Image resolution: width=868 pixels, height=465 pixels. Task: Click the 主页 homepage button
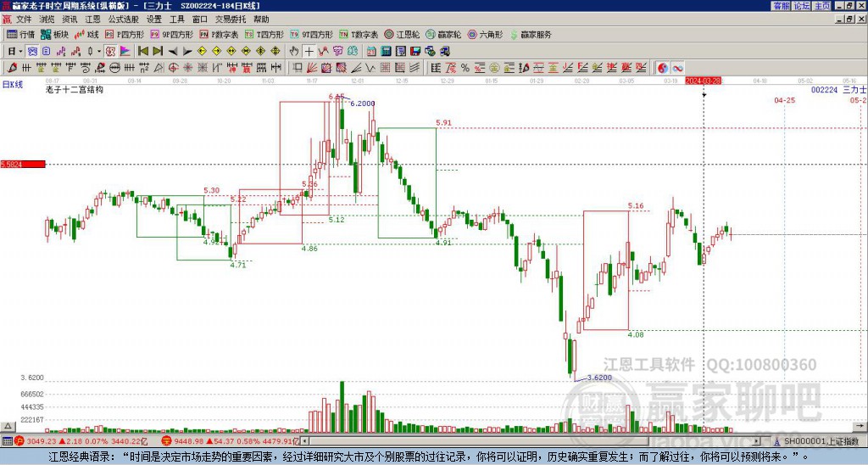822,6
